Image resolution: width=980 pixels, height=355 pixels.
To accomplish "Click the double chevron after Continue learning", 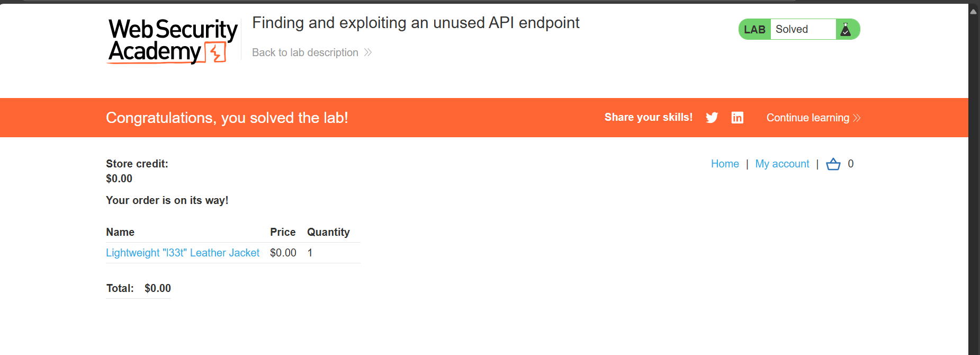I will point(857,118).
